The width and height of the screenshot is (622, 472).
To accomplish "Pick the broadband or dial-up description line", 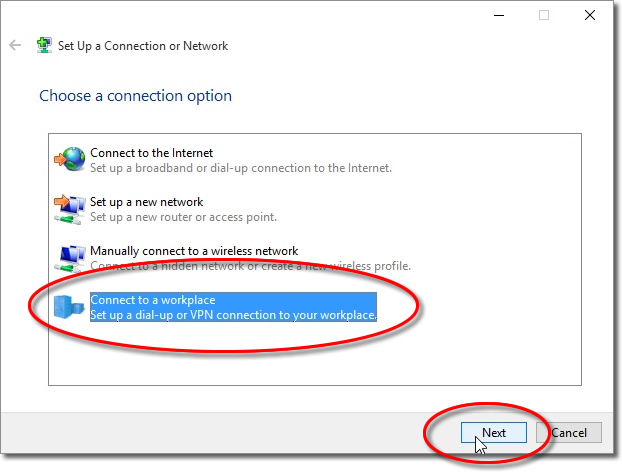I will (x=241, y=168).
